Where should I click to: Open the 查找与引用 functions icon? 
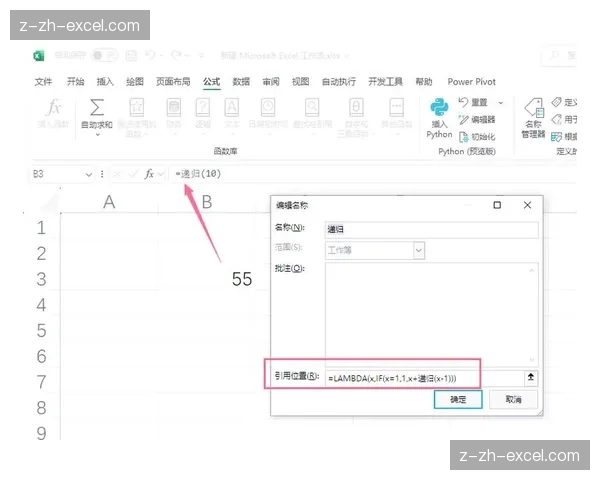(x=312, y=108)
